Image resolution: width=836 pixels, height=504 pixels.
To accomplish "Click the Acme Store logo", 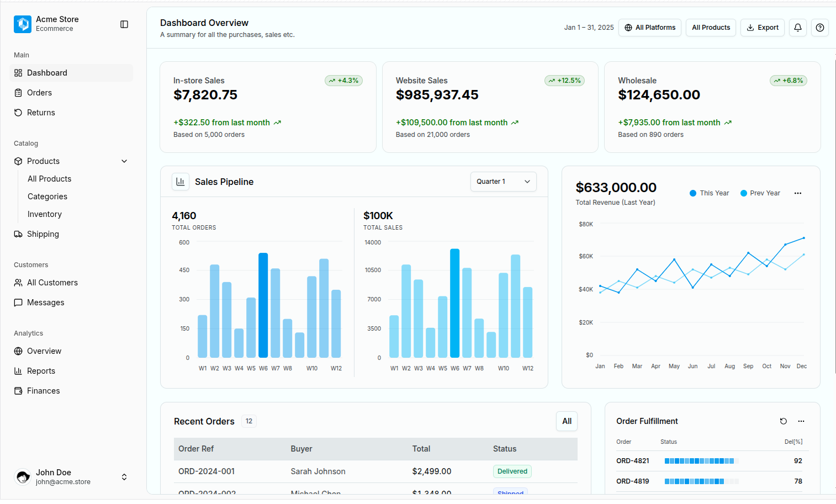I will tap(23, 24).
